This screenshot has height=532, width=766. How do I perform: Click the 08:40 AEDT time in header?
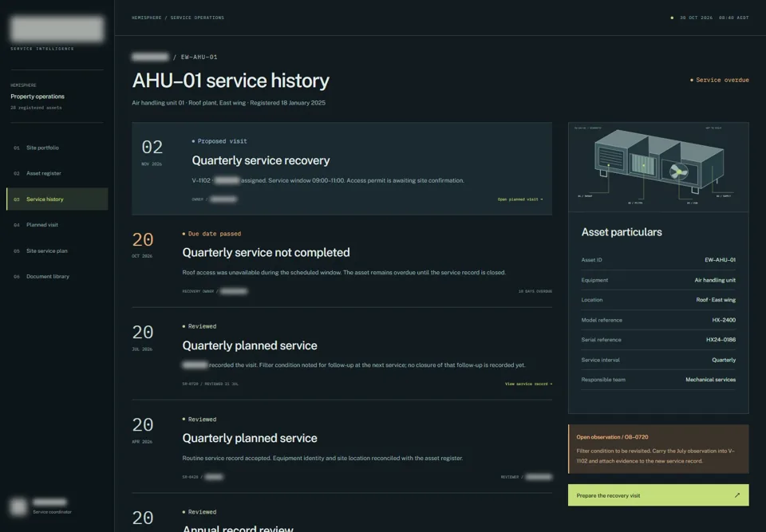733,18
